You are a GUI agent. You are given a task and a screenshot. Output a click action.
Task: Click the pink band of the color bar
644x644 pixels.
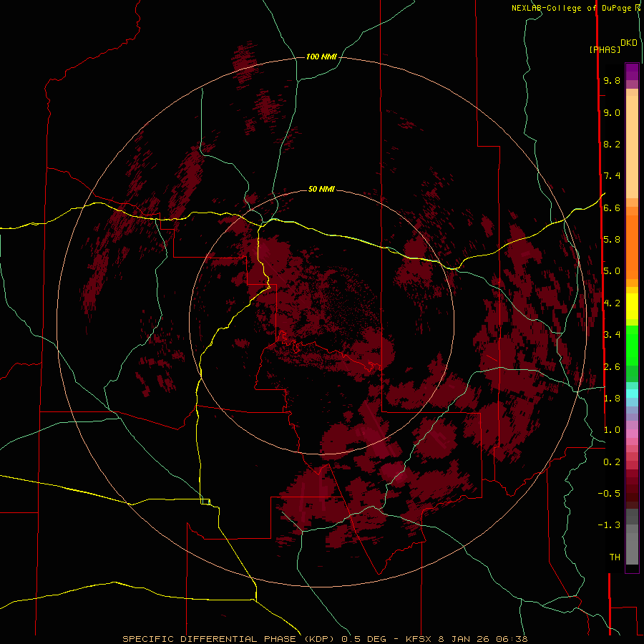coord(632,434)
